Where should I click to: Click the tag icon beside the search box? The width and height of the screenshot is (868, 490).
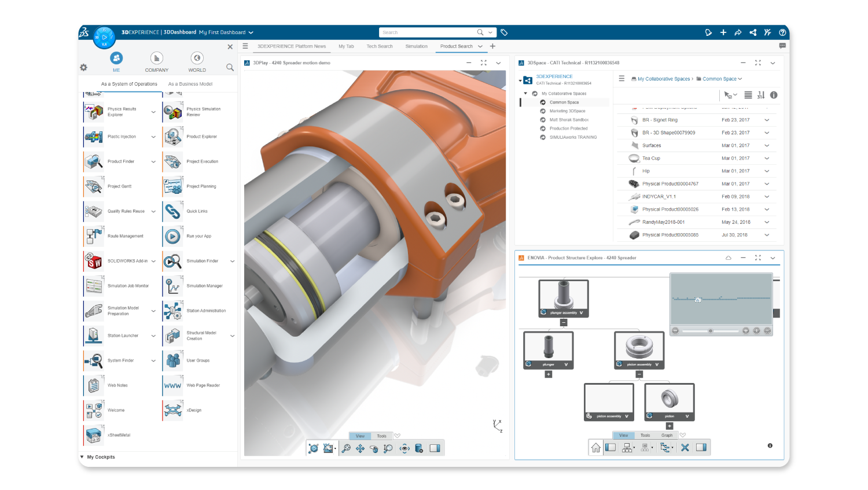point(504,32)
